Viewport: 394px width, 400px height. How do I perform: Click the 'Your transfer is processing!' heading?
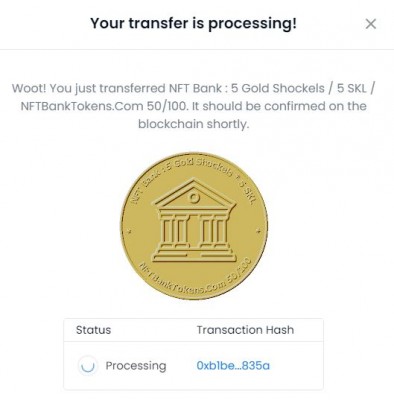pos(193,24)
